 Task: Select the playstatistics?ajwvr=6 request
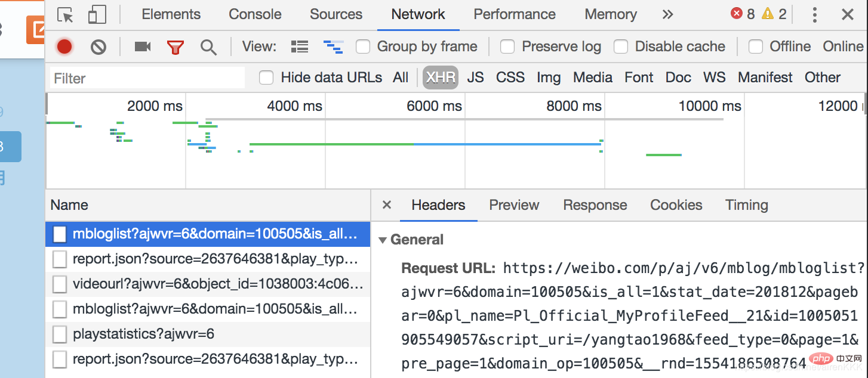143,334
